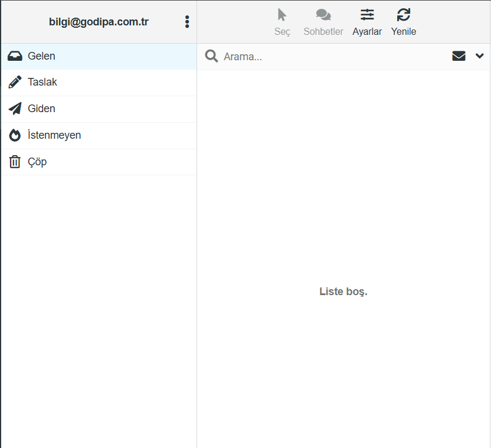The image size is (491, 448).
Task: Click the Seç cursor icon
Action: (x=282, y=15)
